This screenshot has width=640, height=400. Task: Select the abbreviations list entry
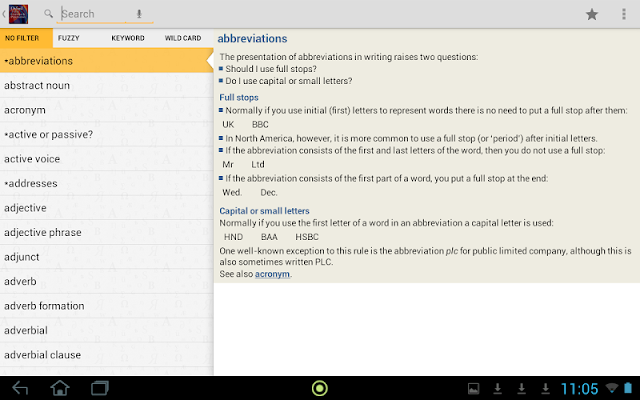(107, 61)
